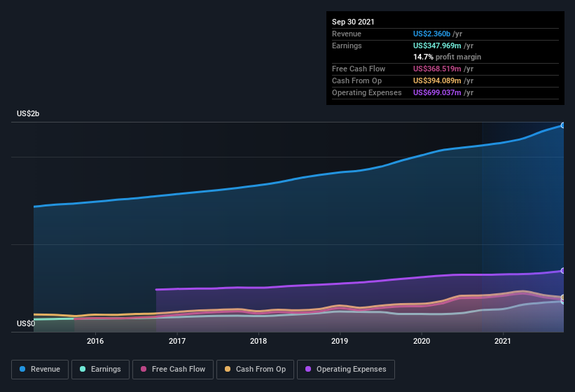
Task: Click the US$699.037m operating expenses value
Action: [x=437, y=92]
